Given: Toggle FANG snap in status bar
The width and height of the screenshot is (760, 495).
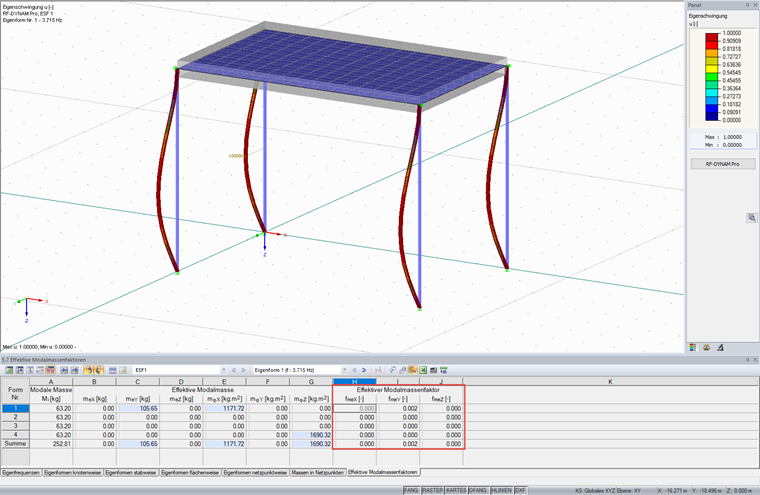Looking at the screenshot, I should coord(411,490).
